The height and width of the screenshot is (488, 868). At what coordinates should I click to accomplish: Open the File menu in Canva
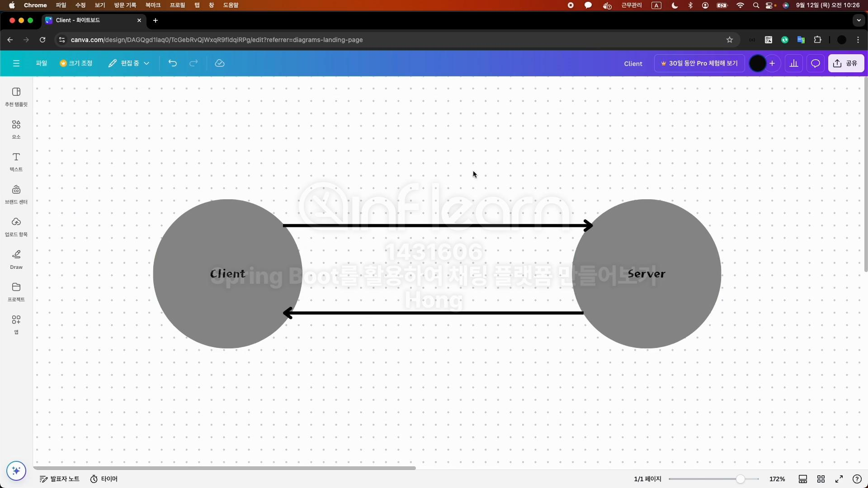tap(42, 63)
